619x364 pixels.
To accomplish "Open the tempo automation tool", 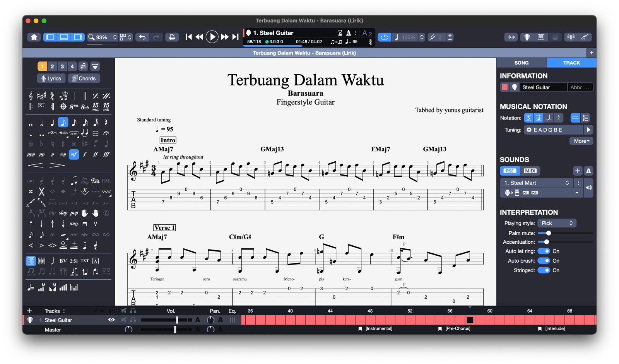I will [31, 287].
